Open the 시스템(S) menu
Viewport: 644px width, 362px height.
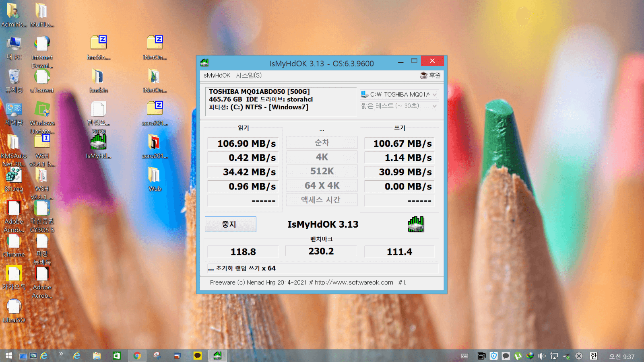click(249, 75)
